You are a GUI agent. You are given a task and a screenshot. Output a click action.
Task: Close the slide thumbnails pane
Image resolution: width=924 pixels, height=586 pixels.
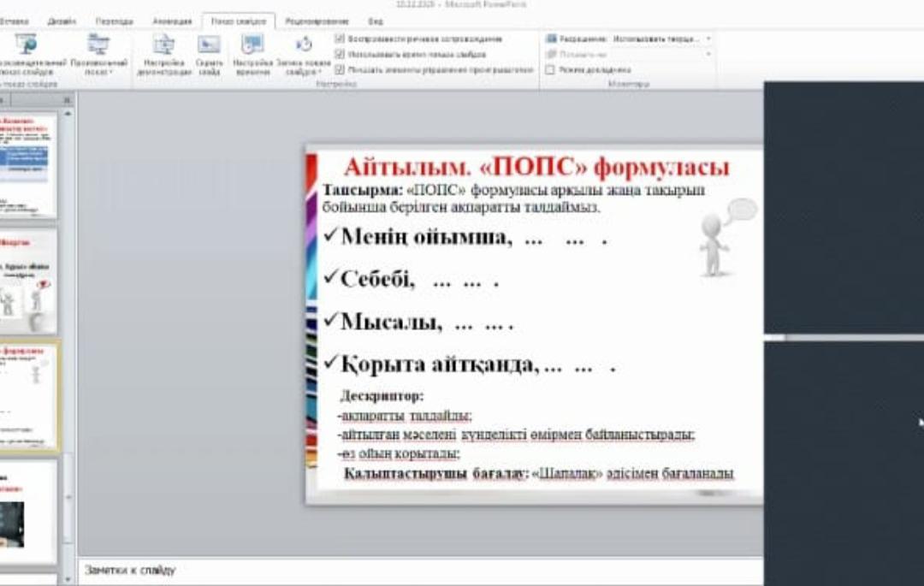[x=67, y=100]
